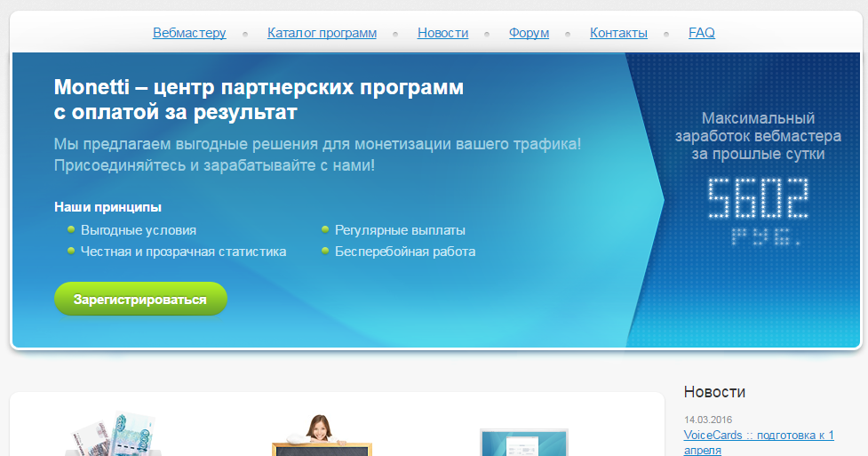Open the Форум navigation link
The width and height of the screenshot is (868, 456).
click(x=530, y=33)
